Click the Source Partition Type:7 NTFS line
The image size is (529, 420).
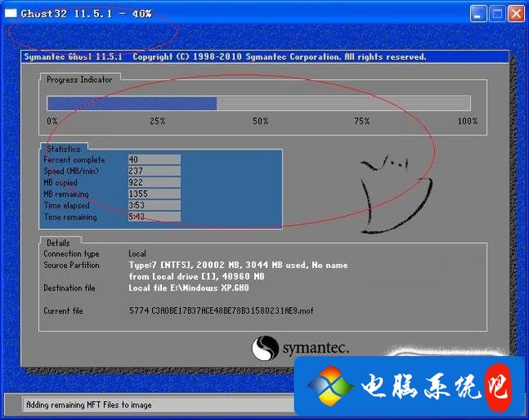pyautogui.click(x=238, y=266)
